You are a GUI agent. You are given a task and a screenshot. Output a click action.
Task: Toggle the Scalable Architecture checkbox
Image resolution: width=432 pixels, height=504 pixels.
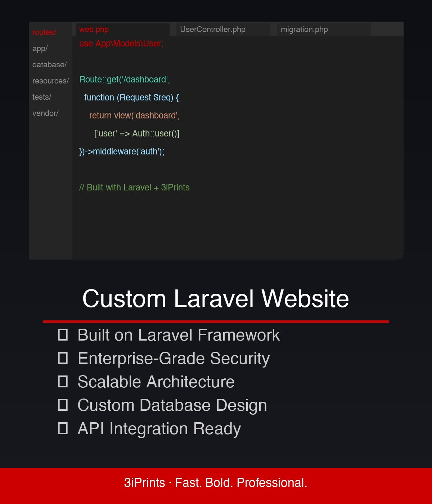click(x=63, y=382)
